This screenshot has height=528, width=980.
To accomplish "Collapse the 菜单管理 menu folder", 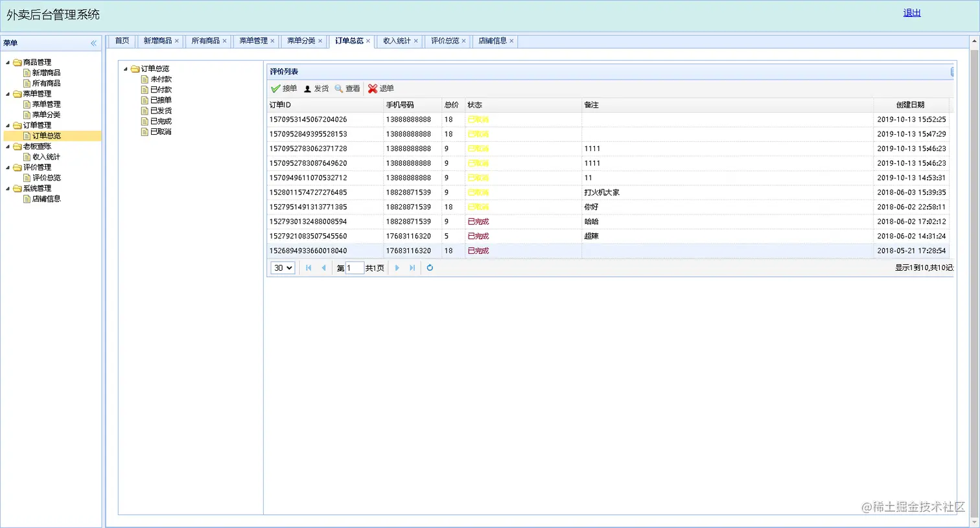I will 8,94.
